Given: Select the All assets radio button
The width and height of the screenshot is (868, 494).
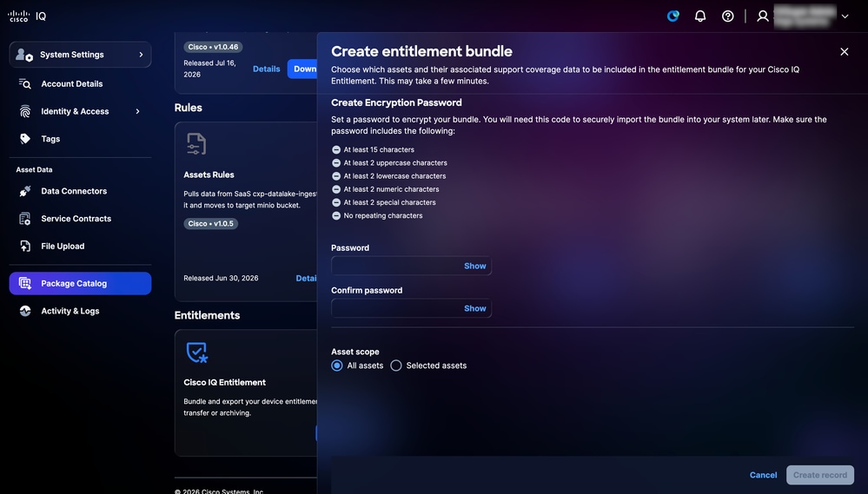Looking at the screenshot, I should tap(336, 366).
